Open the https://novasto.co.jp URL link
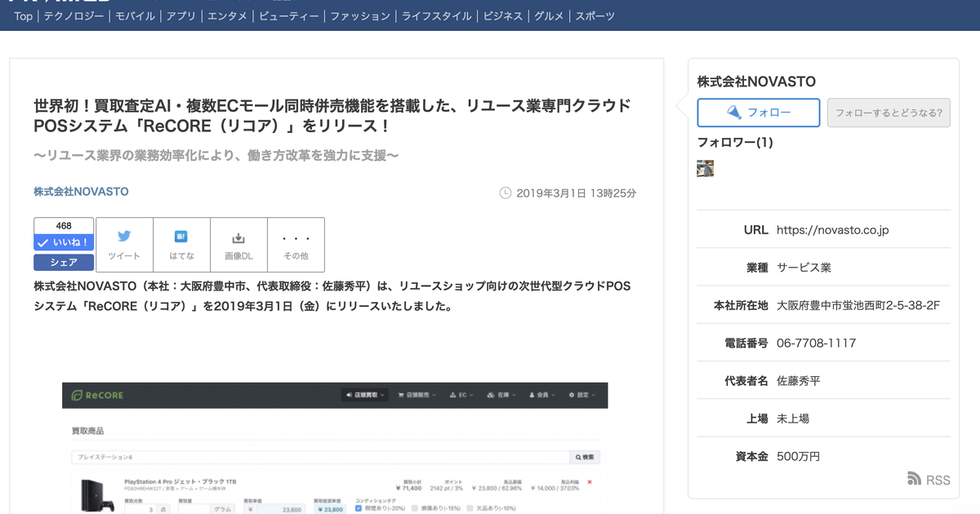Screen dimensions: 980x514 click(833, 230)
